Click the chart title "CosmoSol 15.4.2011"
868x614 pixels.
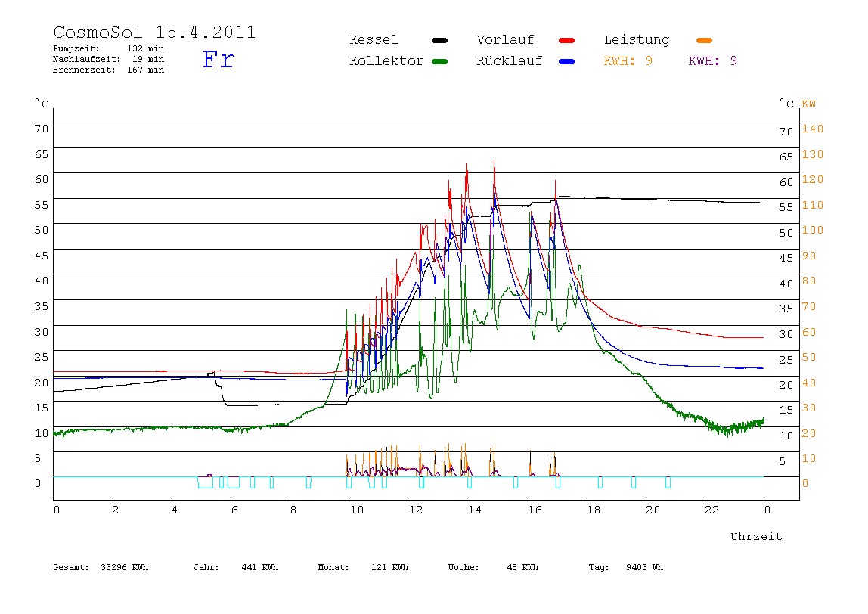coord(154,32)
